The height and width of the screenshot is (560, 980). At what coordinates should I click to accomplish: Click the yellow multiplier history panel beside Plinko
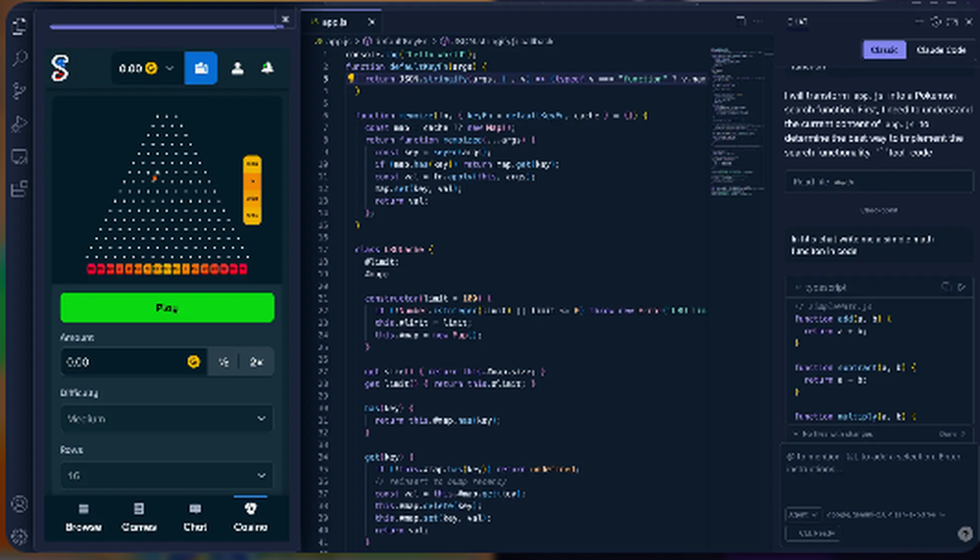coord(252,189)
